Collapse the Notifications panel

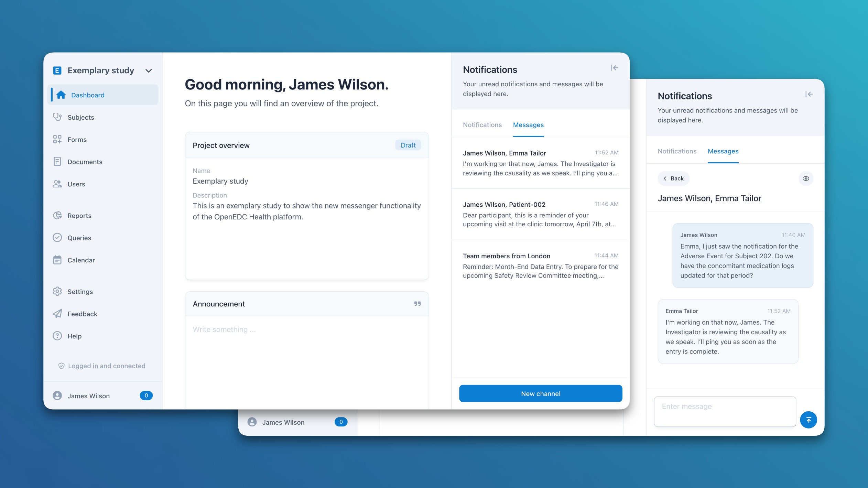click(614, 68)
